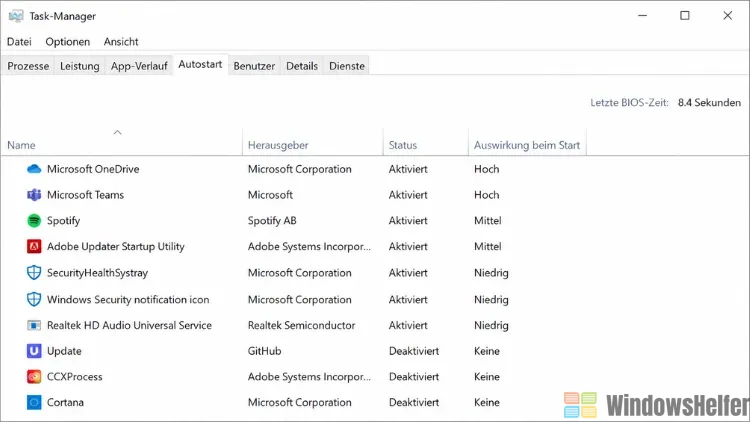Click the purple Update icon
Viewport: 750px width, 422px height.
[34, 351]
